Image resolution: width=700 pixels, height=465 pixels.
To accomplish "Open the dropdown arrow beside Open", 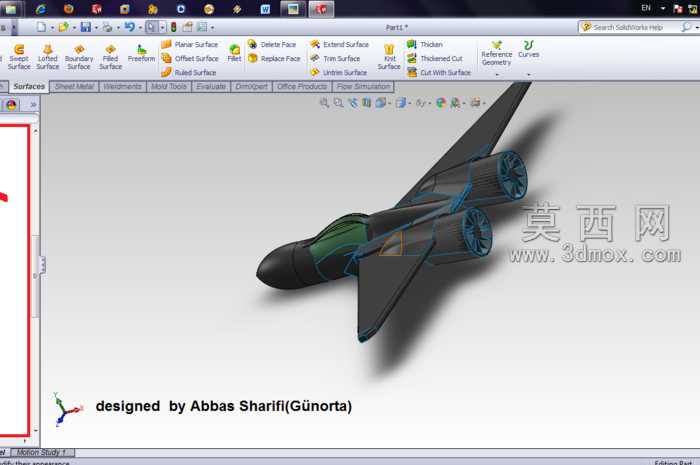I will [74, 28].
